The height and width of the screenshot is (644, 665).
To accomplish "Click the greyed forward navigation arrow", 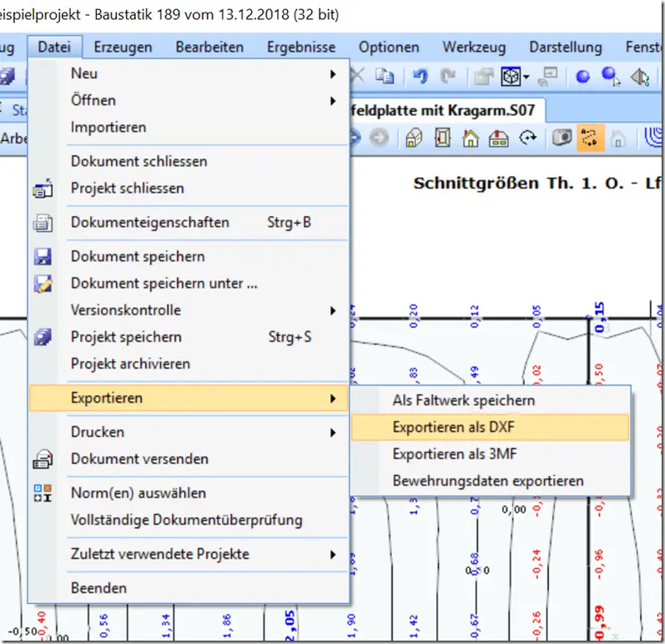I will click(379, 138).
